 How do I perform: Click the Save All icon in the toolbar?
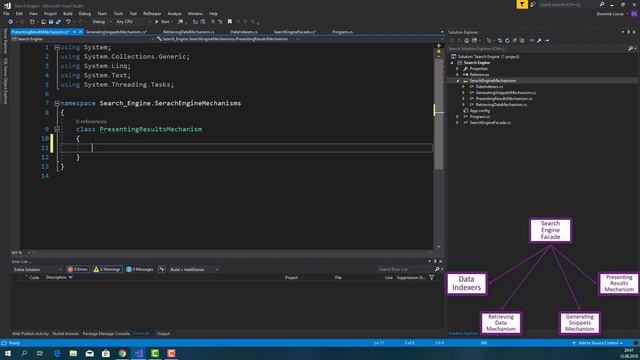tap(58, 22)
